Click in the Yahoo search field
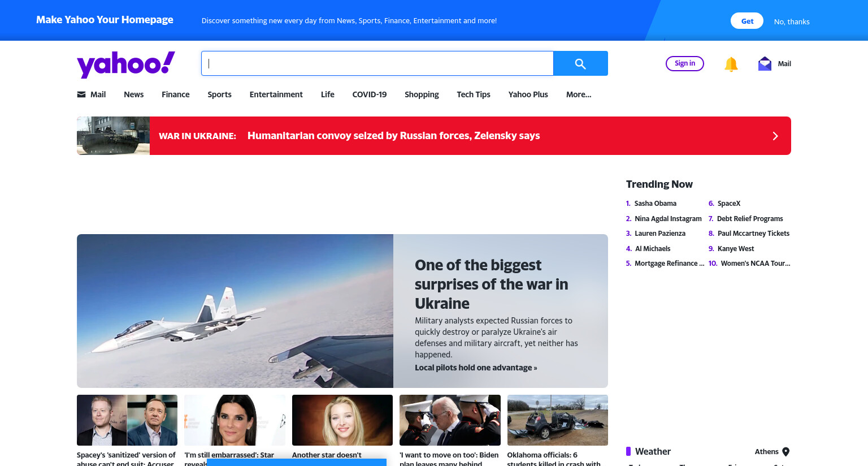868x466 pixels. tap(377, 63)
